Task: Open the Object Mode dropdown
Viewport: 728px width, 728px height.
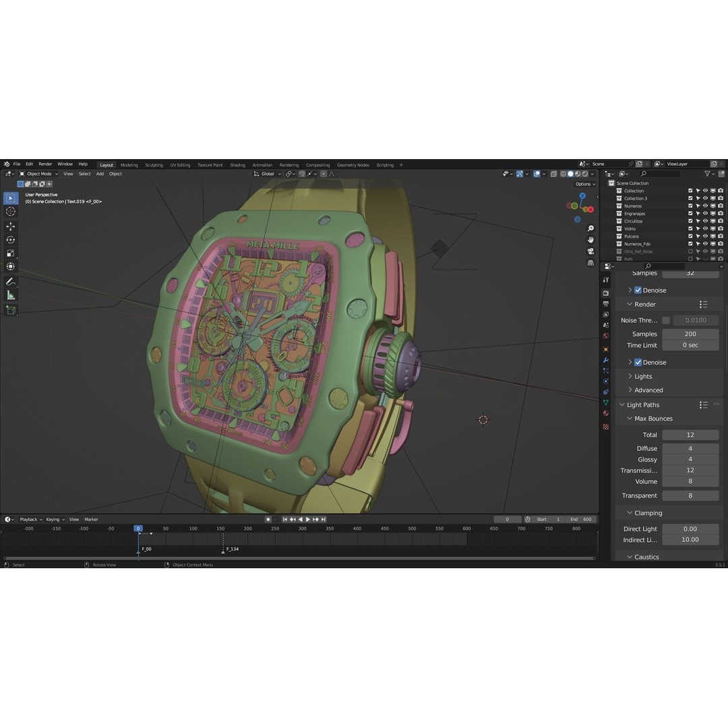Action: pos(40,173)
